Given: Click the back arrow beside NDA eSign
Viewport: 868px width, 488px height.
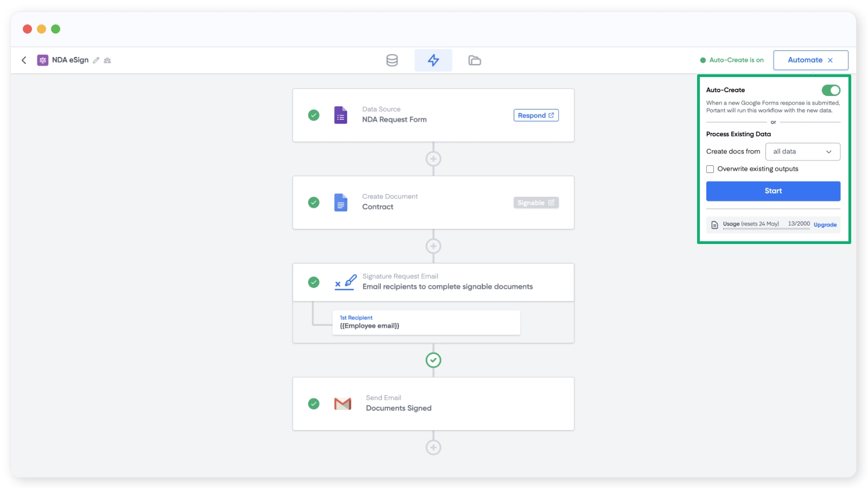Looking at the screenshot, I should pos(24,60).
